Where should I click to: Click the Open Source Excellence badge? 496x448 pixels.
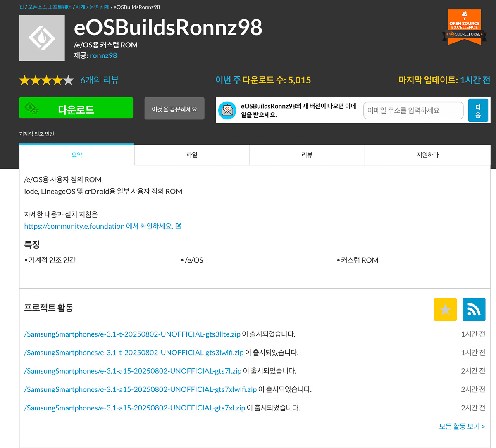point(465,26)
